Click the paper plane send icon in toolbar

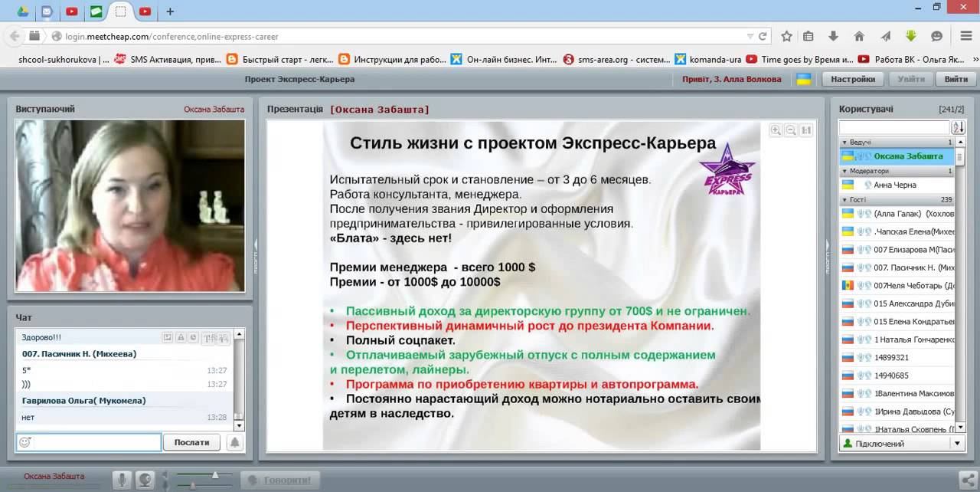pyautogui.click(x=885, y=36)
